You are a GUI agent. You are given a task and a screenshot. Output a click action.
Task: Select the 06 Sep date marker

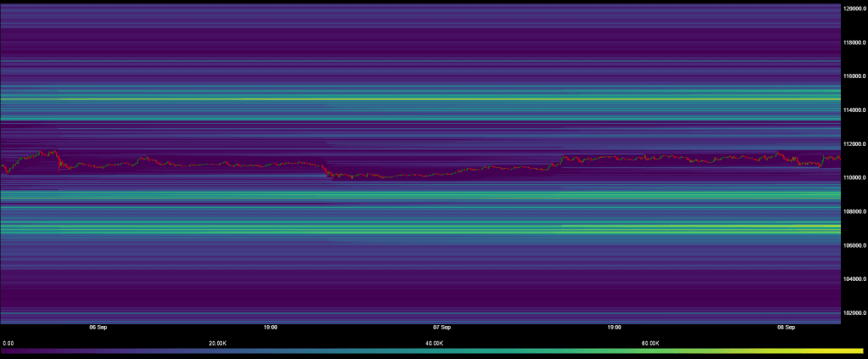[97, 327]
